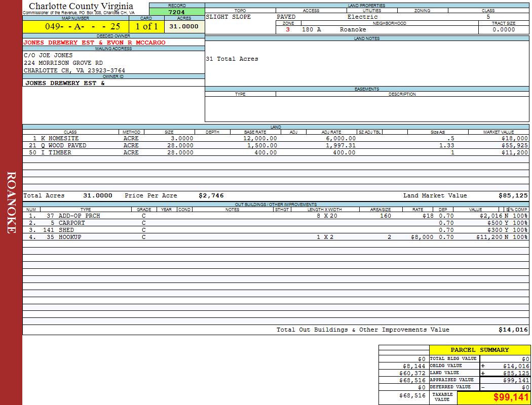
Task: Click the green record number 7204
Action: 176,12
